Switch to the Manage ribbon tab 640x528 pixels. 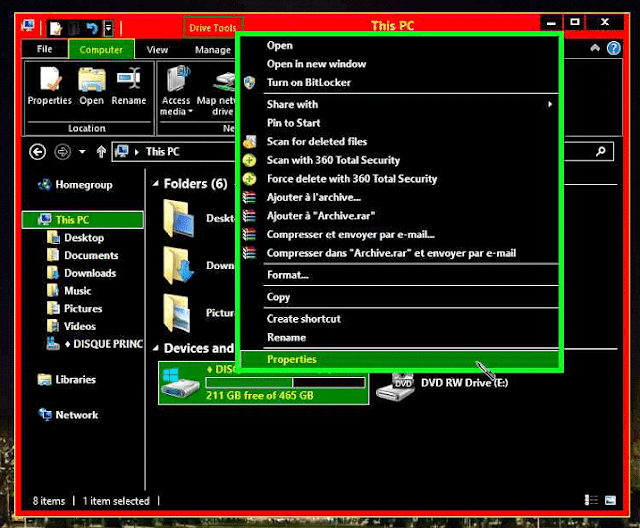pos(213,50)
